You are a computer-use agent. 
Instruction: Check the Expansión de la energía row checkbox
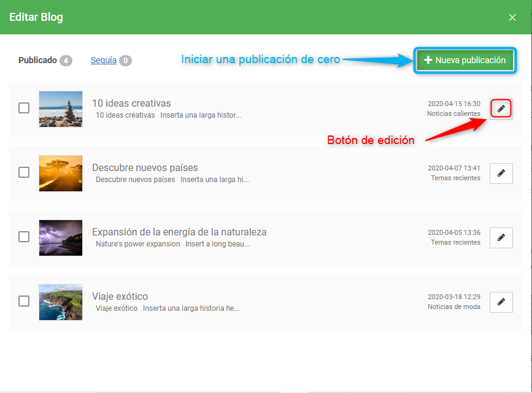tap(24, 237)
